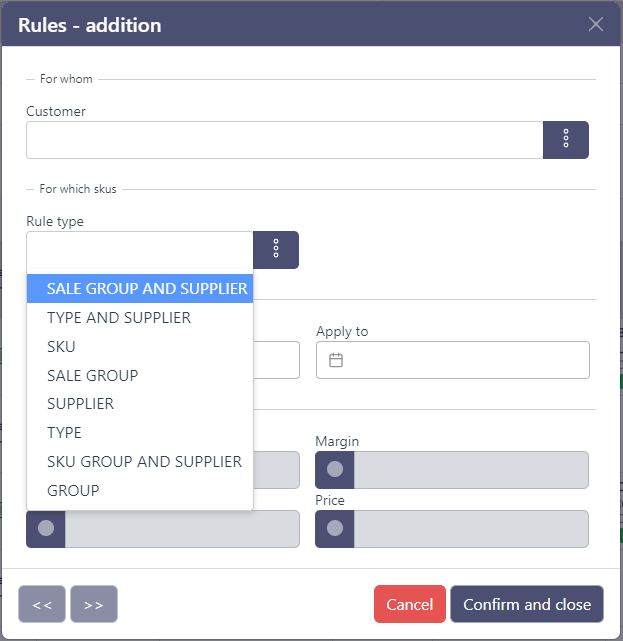
Task: Toggle the Price field switch
Action: pyautogui.click(x=335, y=528)
